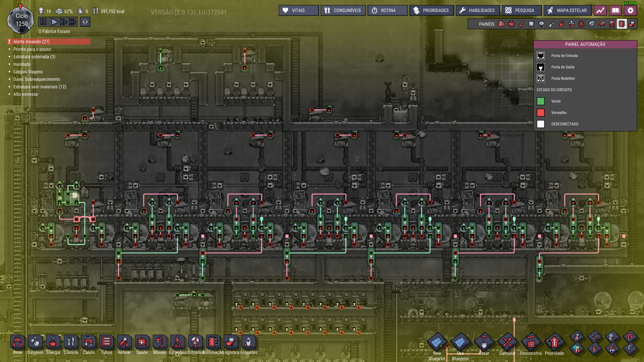Open the Foguetes rocket build menu
The image size is (644, 362).
pyautogui.click(x=249, y=343)
